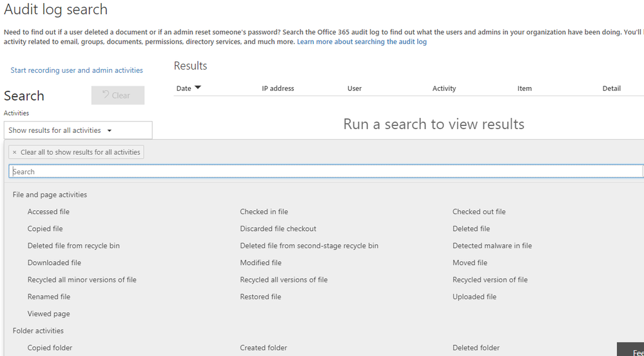Sort results by User column
This screenshot has height=356, width=644.
coord(355,88)
